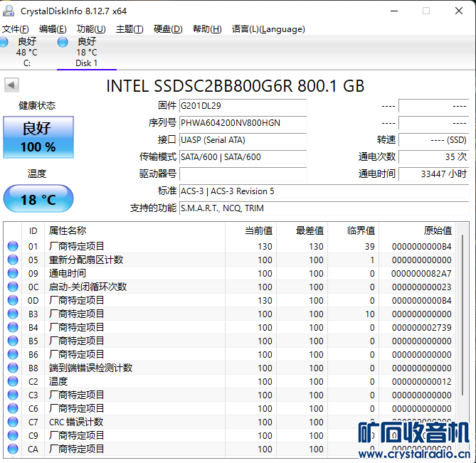Click raw value 000000000012 in 温度 row
Image resolution: width=476 pixels, height=463 pixels.
coord(421,381)
